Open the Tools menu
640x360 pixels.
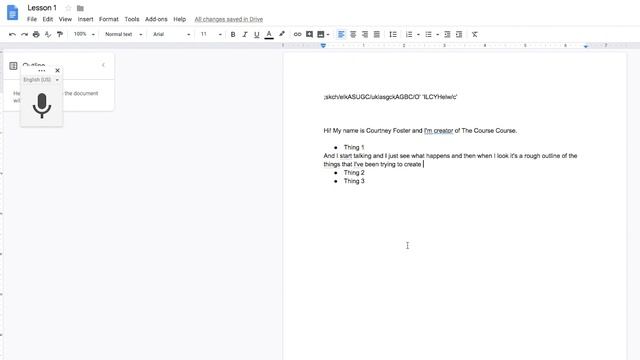point(132,19)
